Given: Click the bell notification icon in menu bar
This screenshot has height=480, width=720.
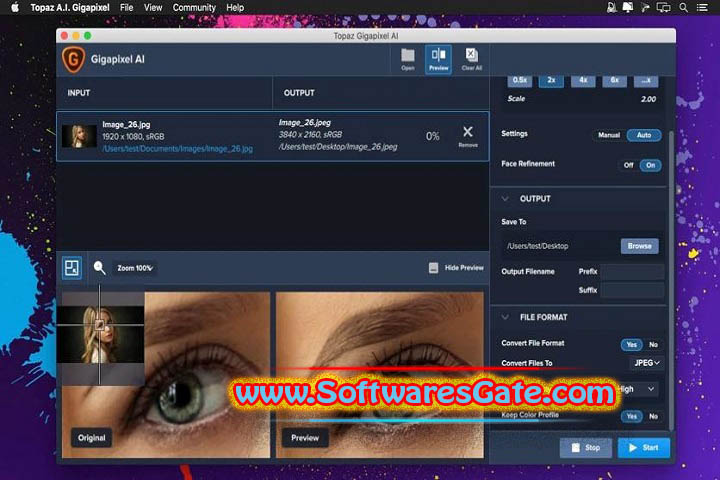Looking at the screenshot, I should coord(611,7).
